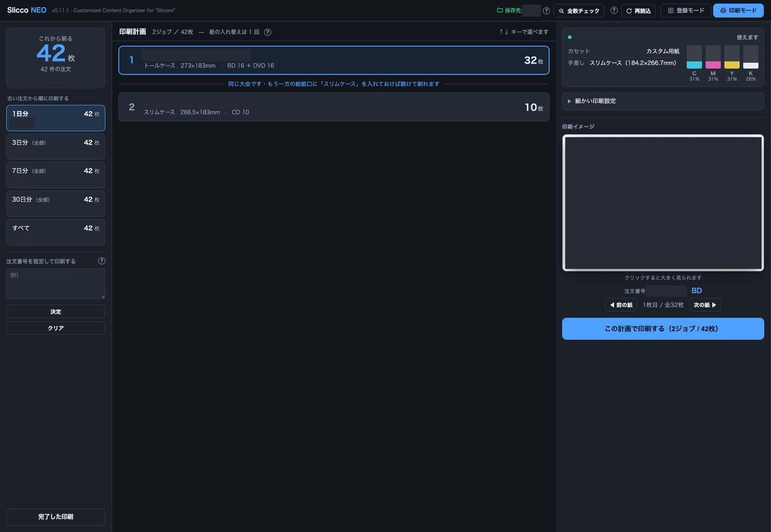The height and width of the screenshot is (532, 771).
Task: Expand the 細かい印刷設定 section
Action: click(x=663, y=101)
